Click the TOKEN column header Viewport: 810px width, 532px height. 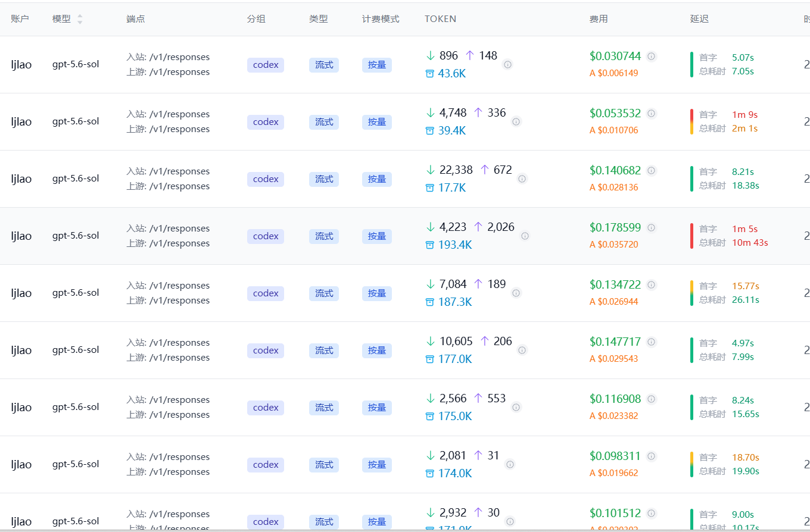pos(441,19)
